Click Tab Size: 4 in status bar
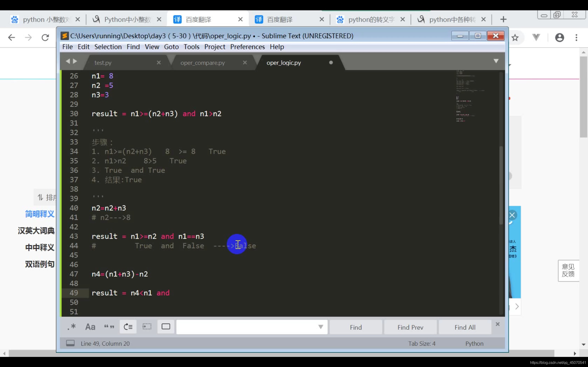The width and height of the screenshot is (588, 367). tap(421, 343)
